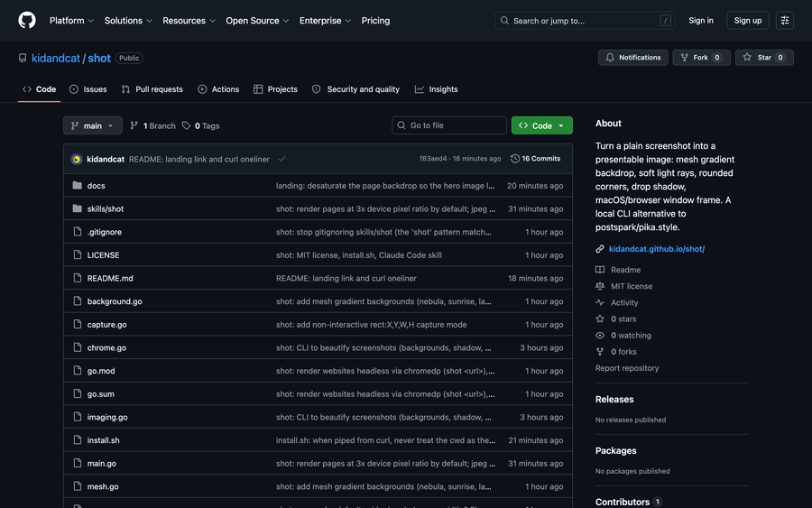812x508 pixels.
Task: Click the skills/shot folder icon
Action: pyautogui.click(x=78, y=208)
